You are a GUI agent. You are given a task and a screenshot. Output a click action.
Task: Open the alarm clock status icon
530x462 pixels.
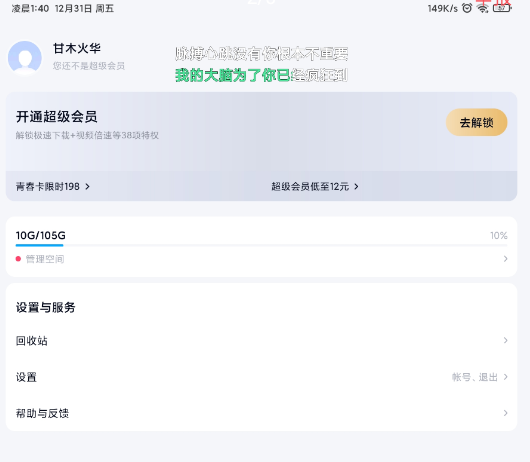pyautogui.click(x=467, y=8)
